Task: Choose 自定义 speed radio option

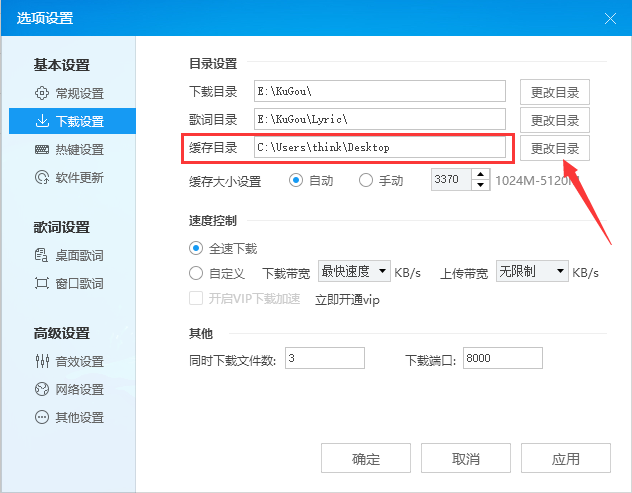Action: click(196, 273)
